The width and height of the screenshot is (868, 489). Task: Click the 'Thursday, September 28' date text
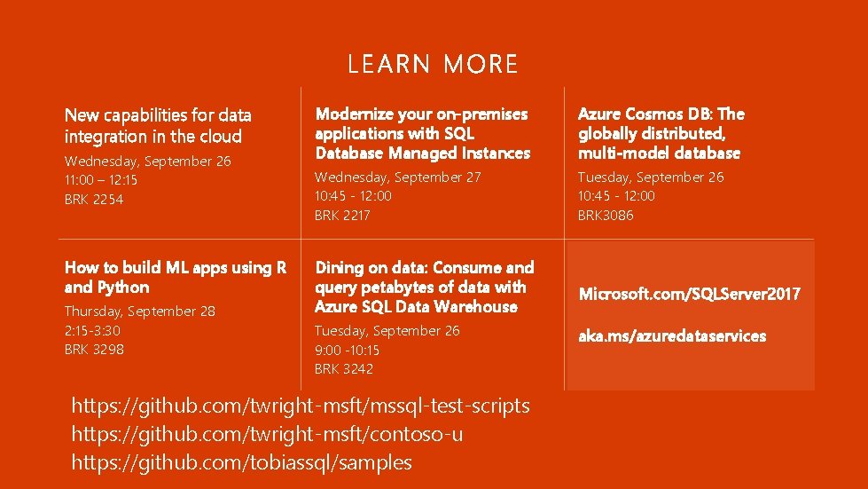click(139, 312)
